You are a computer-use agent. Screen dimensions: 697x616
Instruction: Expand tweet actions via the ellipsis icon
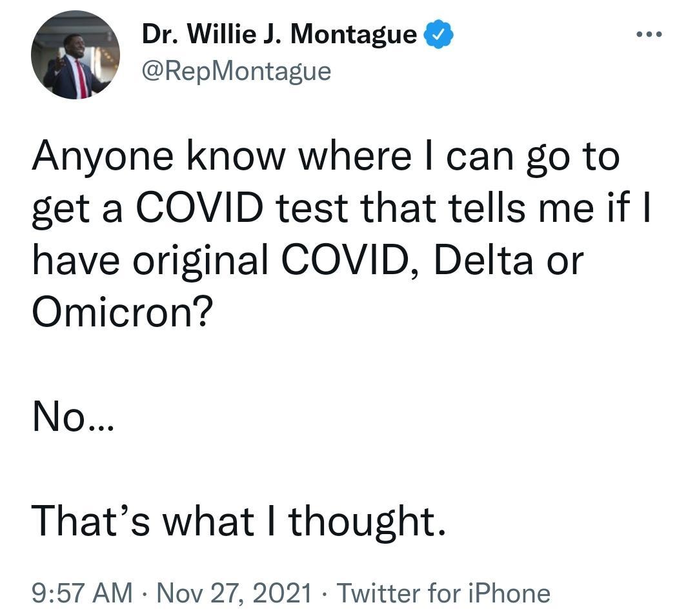click(x=649, y=34)
